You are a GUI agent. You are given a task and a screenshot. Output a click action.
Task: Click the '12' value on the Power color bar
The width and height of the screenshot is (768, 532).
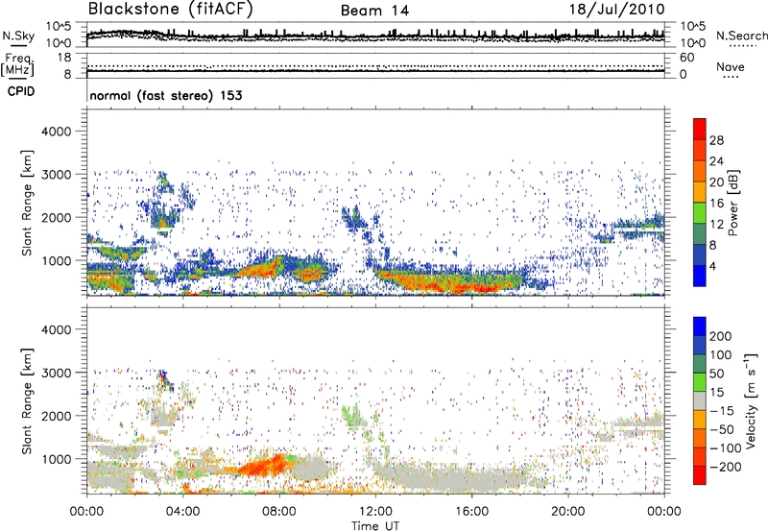pyautogui.click(x=716, y=225)
